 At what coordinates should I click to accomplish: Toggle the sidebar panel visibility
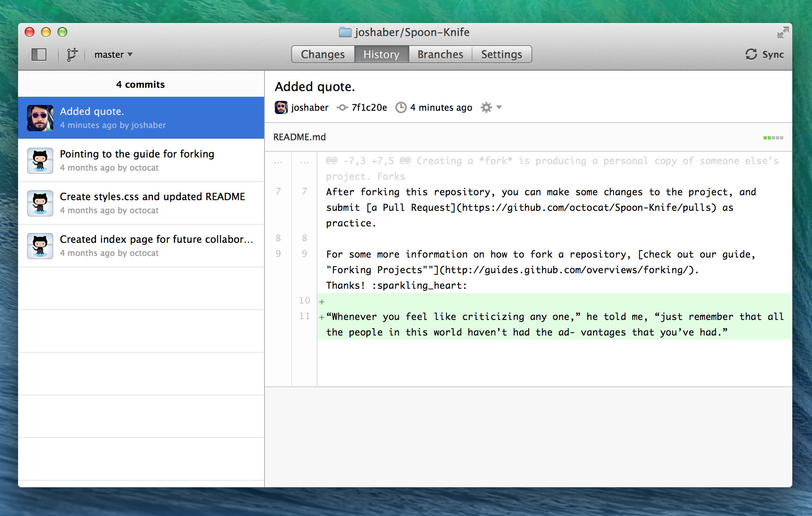tap(39, 54)
